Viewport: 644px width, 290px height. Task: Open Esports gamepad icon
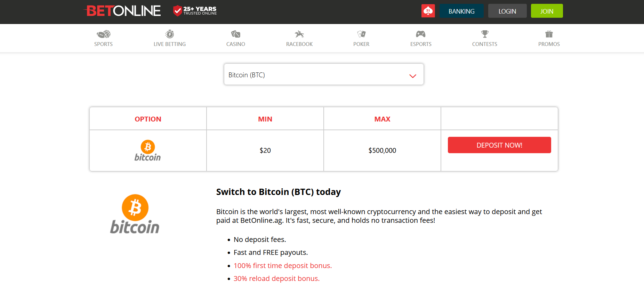[x=421, y=34]
